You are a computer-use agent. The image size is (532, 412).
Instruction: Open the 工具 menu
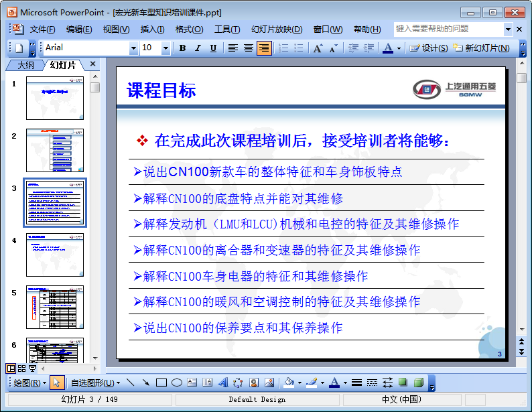(227, 29)
